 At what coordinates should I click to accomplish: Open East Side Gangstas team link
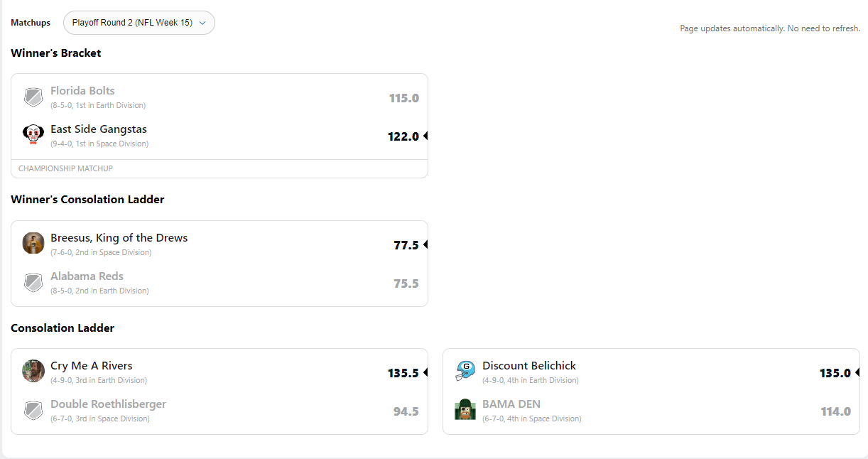coord(99,129)
